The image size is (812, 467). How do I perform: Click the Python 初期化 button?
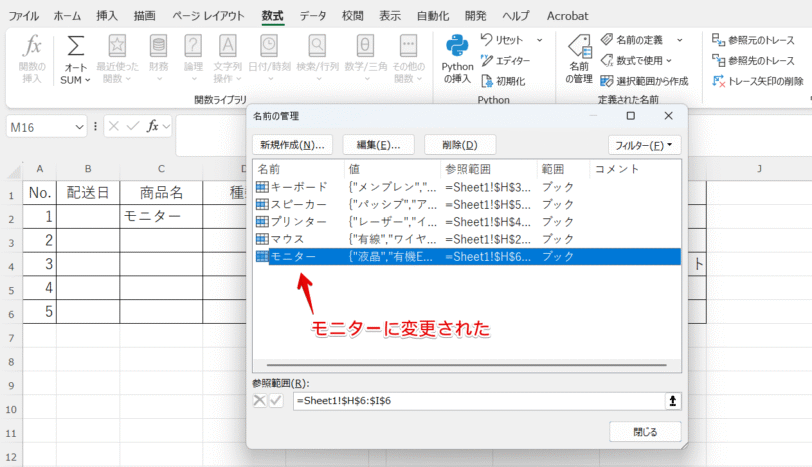503,81
